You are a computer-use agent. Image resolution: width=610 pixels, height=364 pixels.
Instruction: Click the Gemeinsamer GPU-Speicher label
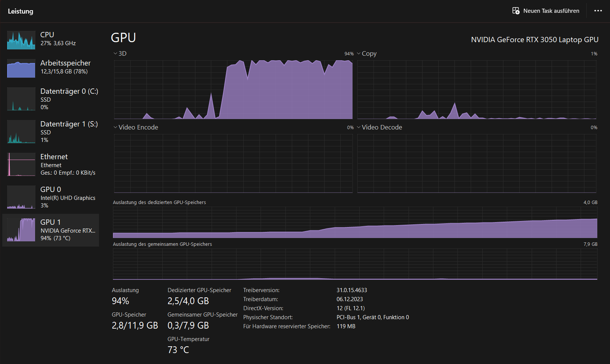pyautogui.click(x=203, y=315)
